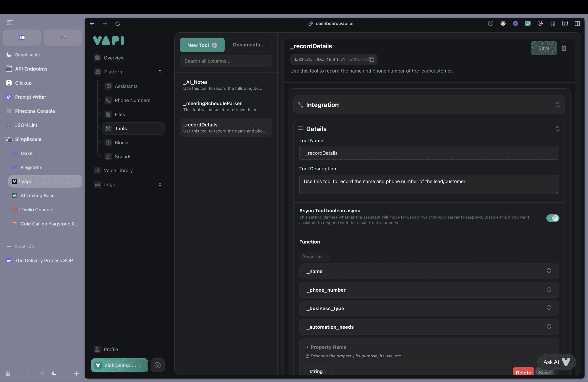Select the _meetingScheduleParser tool
Image resolution: width=588 pixels, height=382 pixels.
(226, 106)
